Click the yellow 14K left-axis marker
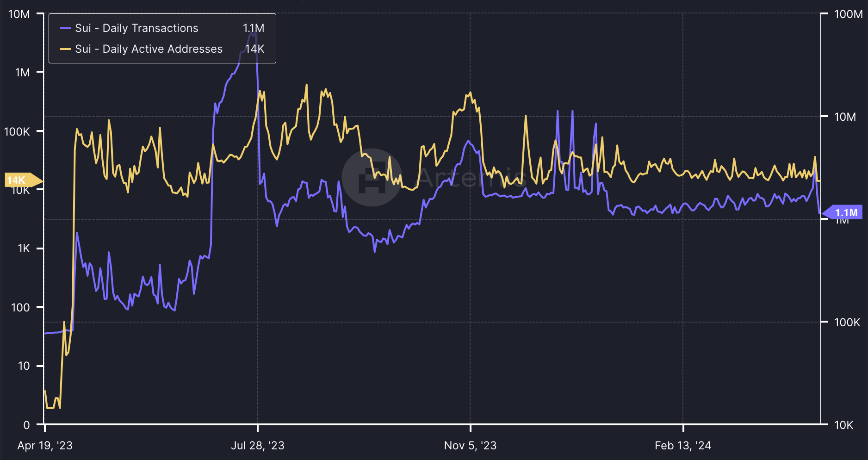The height and width of the screenshot is (460, 868). pos(23,180)
